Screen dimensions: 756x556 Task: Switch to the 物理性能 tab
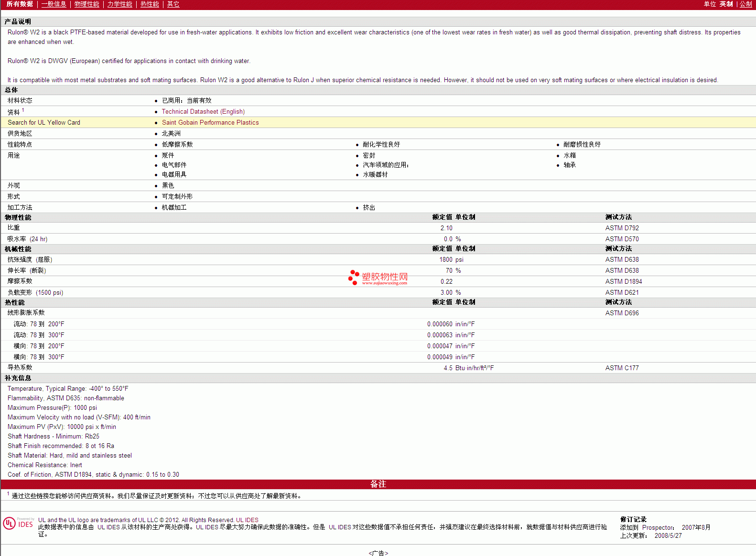86,4
